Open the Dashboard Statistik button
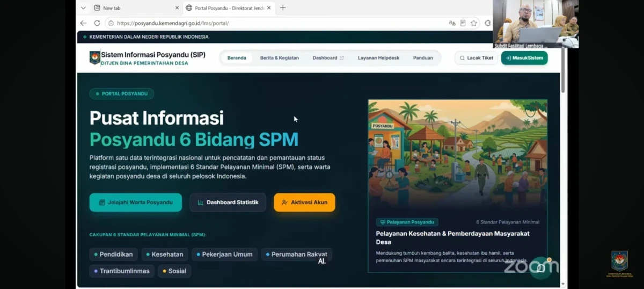Viewport: 644px width, 289px height. [228, 203]
